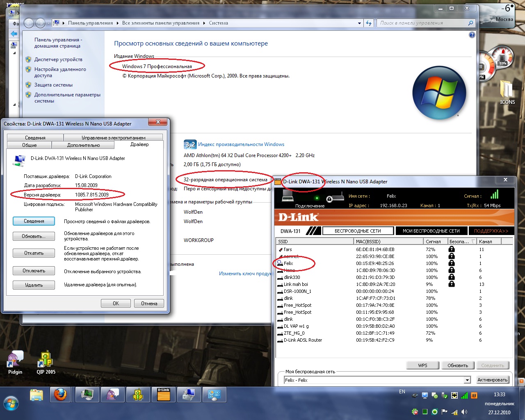Switch to the Общие tab
This screenshot has width=525, height=420.
(x=29, y=145)
